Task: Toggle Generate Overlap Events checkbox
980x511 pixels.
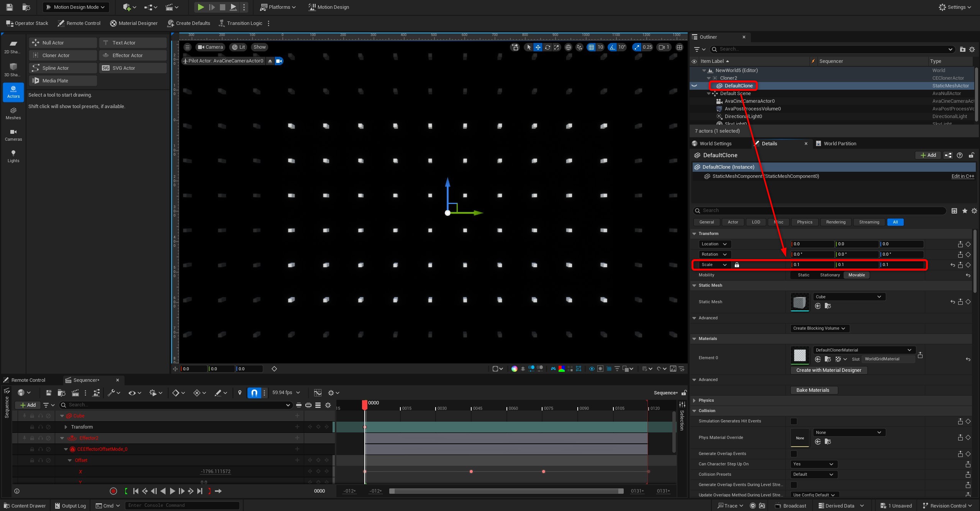Action: tap(794, 454)
